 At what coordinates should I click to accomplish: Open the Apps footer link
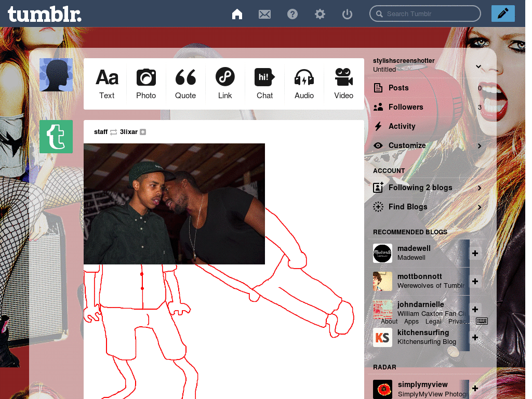click(411, 322)
